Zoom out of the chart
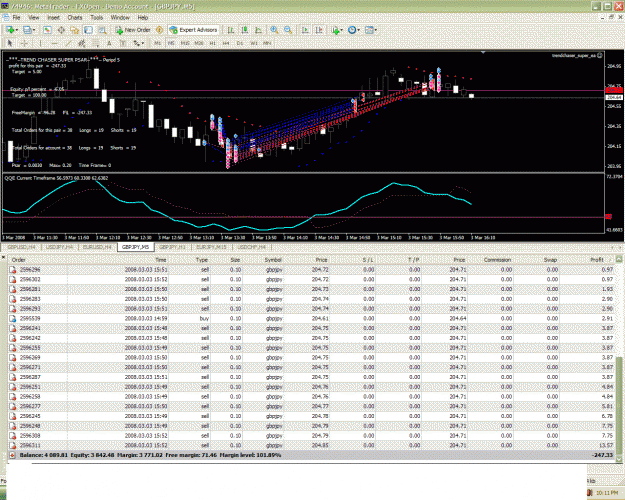The image size is (625, 500). tap(288, 30)
